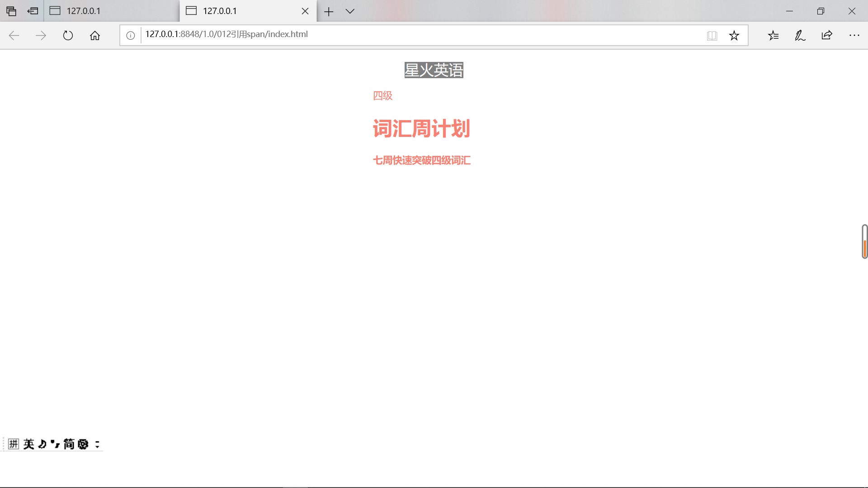868x488 pixels.
Task: Expand the IME toolbar options arrow
Action: tap(97, 444)
